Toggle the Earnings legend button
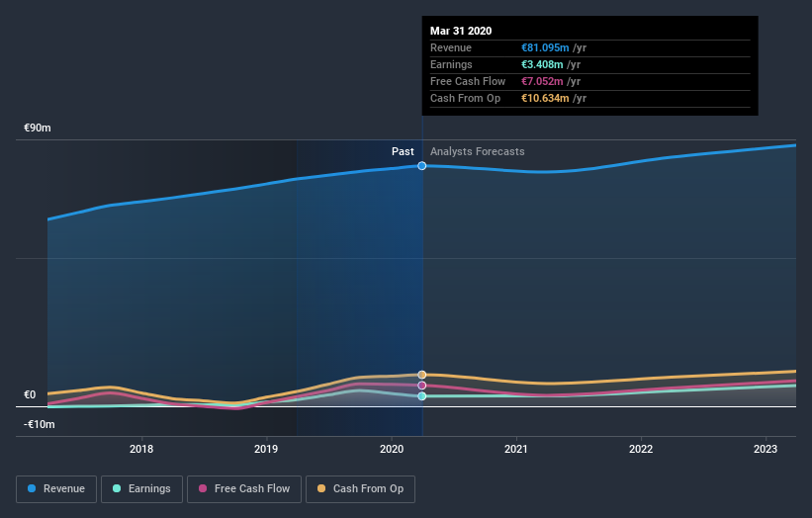 point(141,489)
